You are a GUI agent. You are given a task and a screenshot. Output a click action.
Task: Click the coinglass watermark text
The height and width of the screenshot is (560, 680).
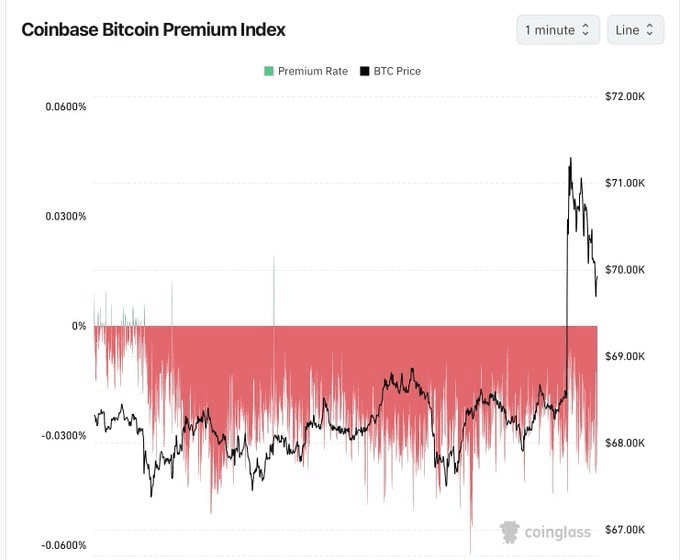click(558, 533)
